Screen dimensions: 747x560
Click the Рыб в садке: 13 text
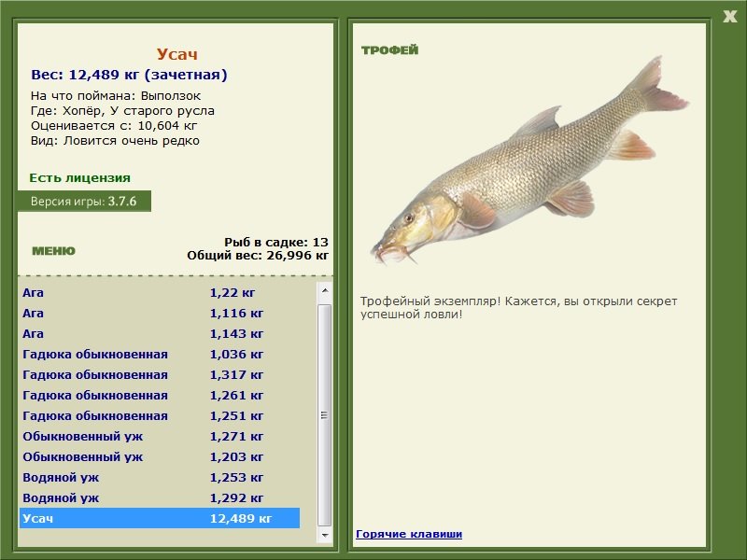click(276, 242)
